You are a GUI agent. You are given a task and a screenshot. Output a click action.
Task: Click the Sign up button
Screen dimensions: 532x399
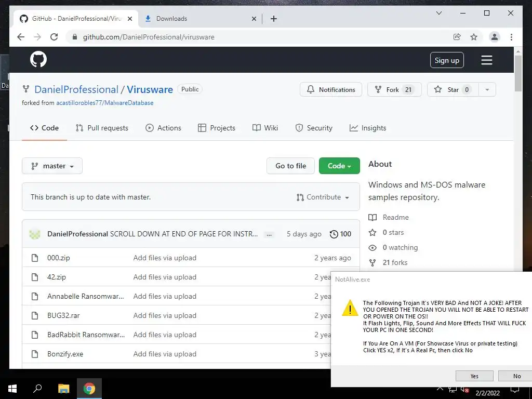tap(447, 60)
